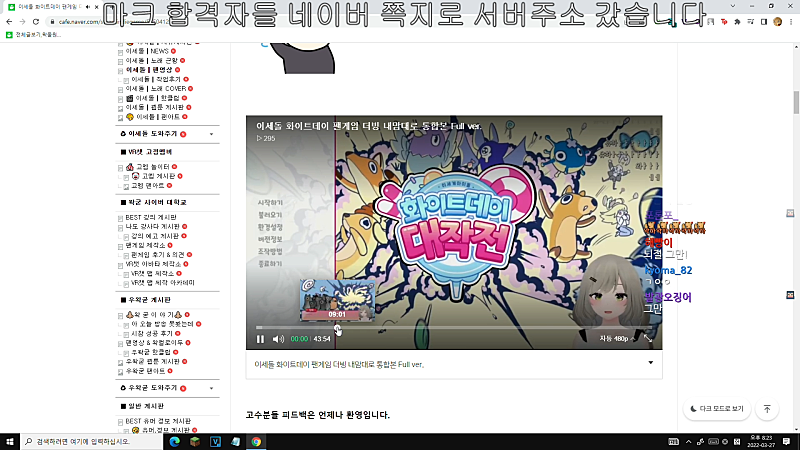Image resolution: width=800 pixels, height=450 pixels.
Task: Open the 이세돌 | 팬영상 board
Action: pos(149,70)
